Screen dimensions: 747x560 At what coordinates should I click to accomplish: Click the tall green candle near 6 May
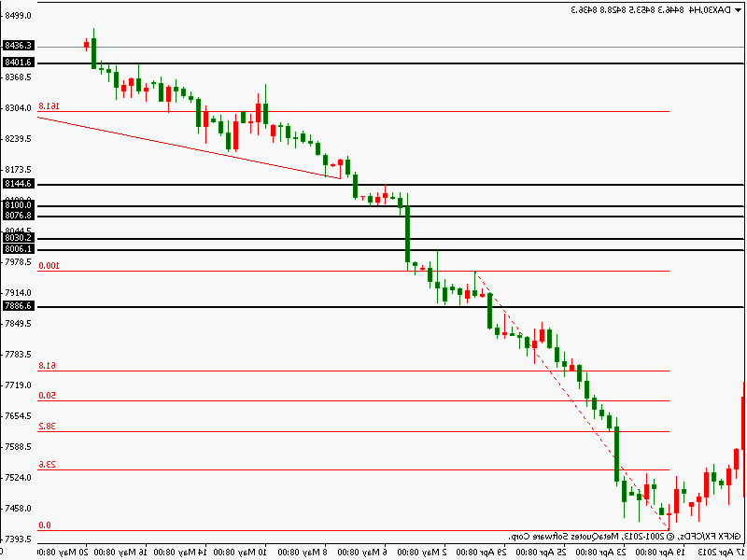407,233
